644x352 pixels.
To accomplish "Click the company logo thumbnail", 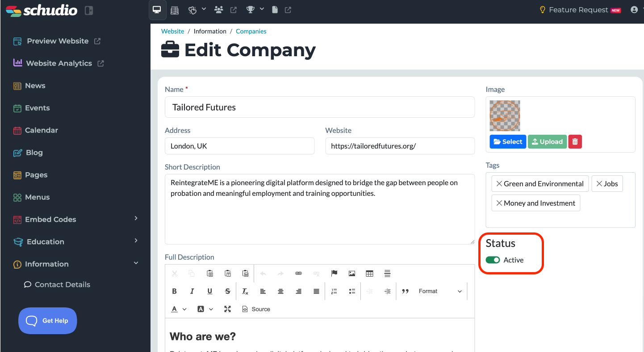I will pos(505,116).
